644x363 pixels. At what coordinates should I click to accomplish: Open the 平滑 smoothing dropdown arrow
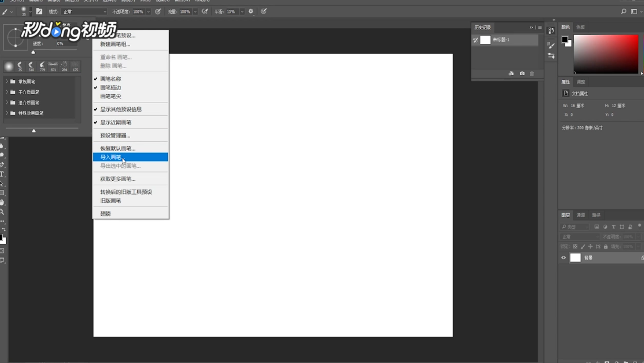242,12
